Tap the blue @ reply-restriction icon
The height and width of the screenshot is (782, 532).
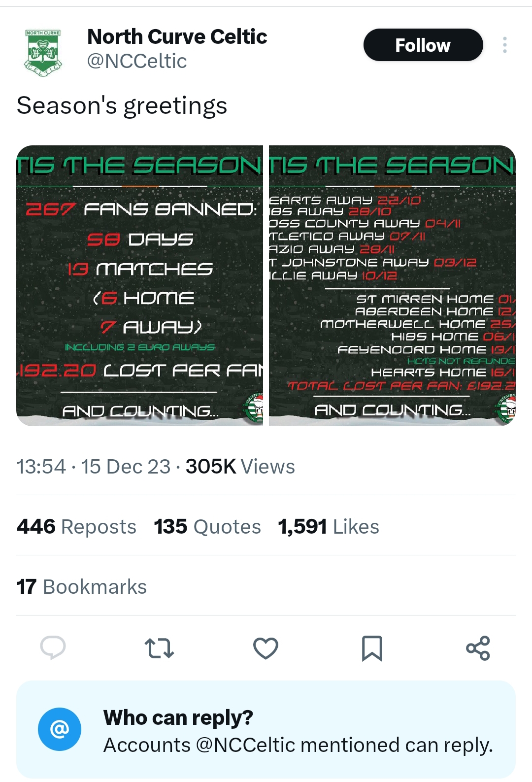[x=60, y=729]
